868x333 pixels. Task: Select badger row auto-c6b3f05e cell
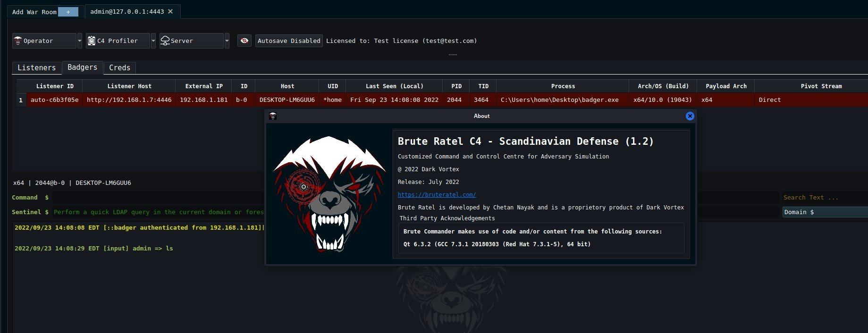55,100
